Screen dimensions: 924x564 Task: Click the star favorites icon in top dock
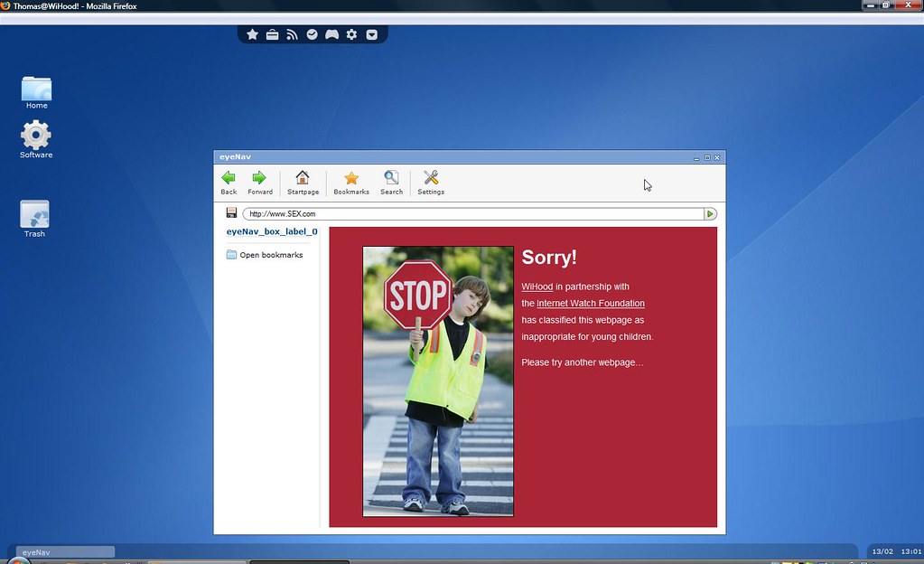252,34
